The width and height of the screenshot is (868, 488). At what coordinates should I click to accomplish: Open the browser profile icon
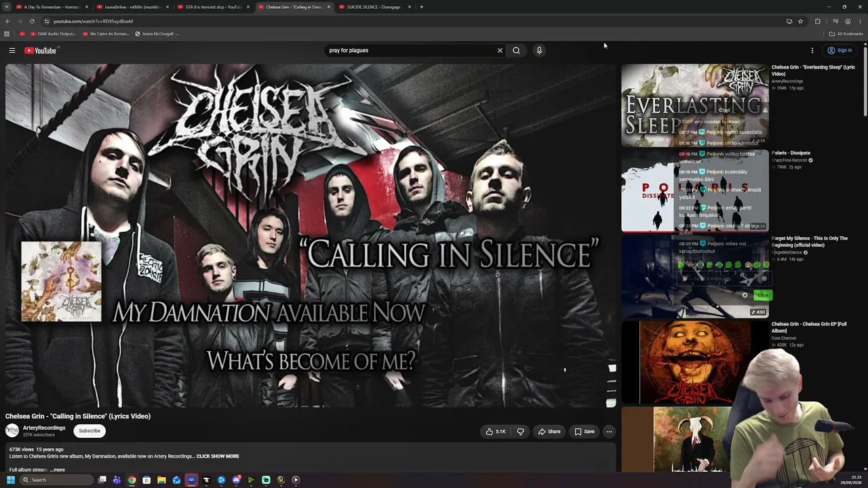tap(848, 21)
